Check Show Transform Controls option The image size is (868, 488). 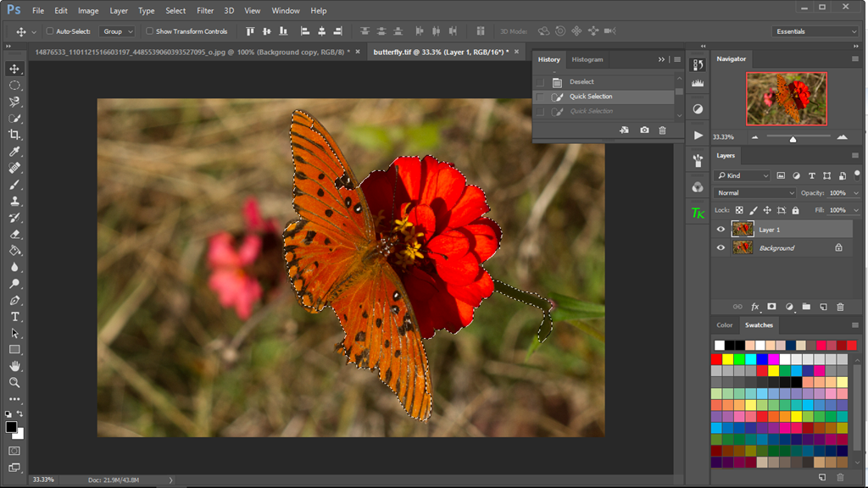click(149, 31)
